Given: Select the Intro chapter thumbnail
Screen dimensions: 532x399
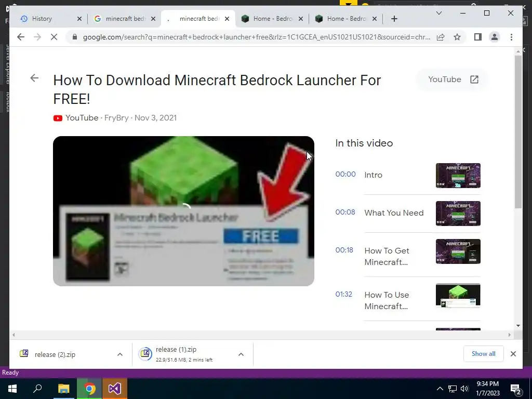Looking at the screenshot, I should (458, 176).
